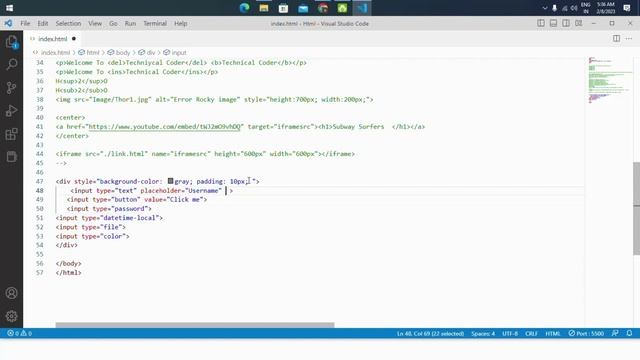Show hidden system tray icons chevron

544,8
